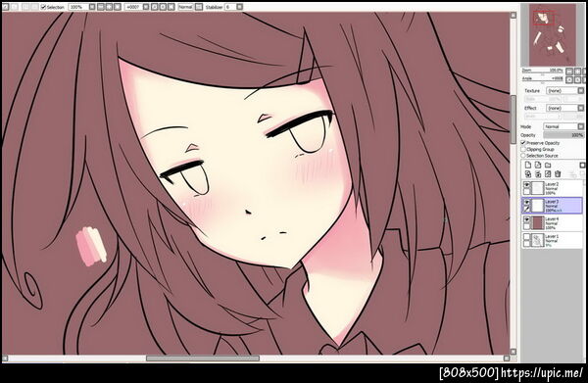This screenshot has width=588, height=383.
Task: Click the canvas vertical scrollbar handle
Action: [514, 120]
